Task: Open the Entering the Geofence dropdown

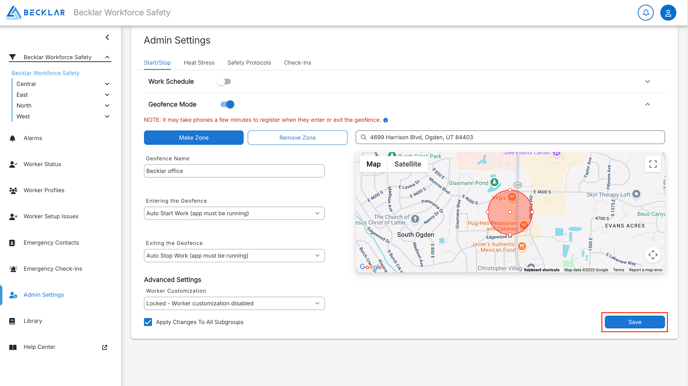Action: point(234,213)
